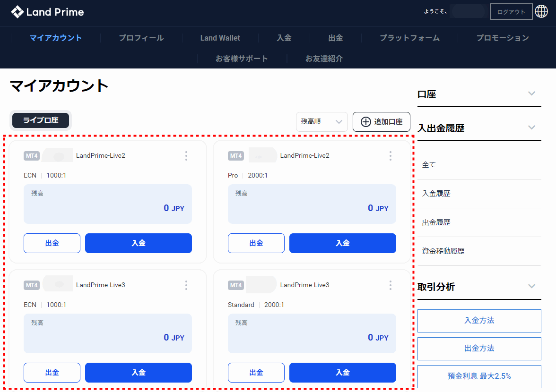
Task: Click MT4 badge on ECN LandPrime-Live3 card
Action: pos(32,285)
